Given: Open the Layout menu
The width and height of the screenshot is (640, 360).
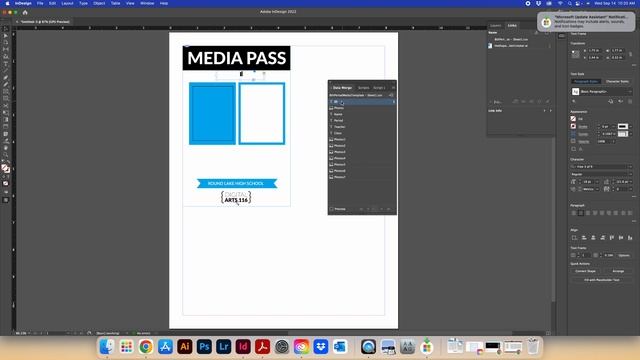Looking at the screenshot, I should coord(67,3).
